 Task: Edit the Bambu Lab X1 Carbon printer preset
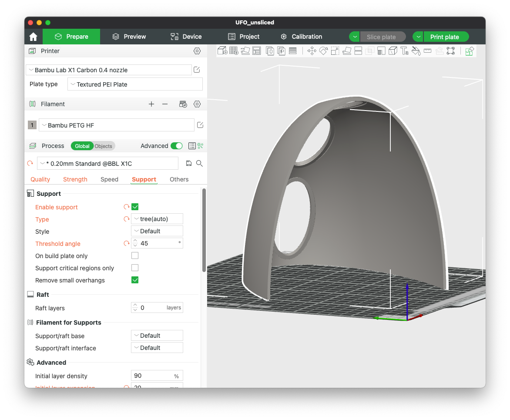click(196, 70)
